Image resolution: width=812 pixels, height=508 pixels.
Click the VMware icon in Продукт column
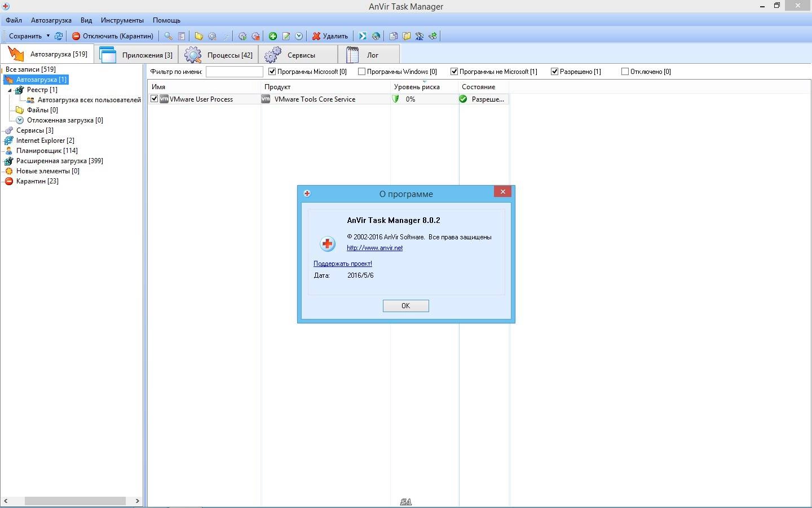click(266, 99)
